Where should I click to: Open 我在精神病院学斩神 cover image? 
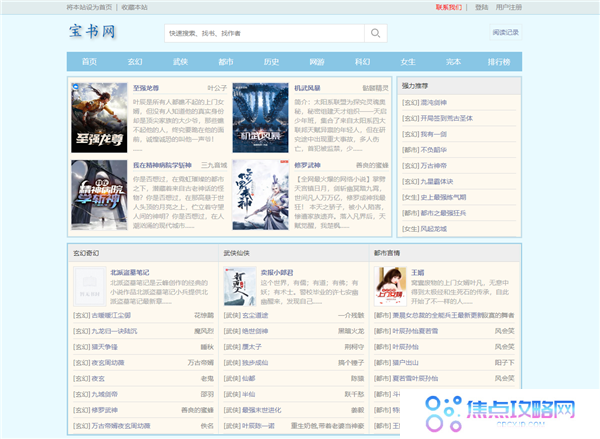99,196
